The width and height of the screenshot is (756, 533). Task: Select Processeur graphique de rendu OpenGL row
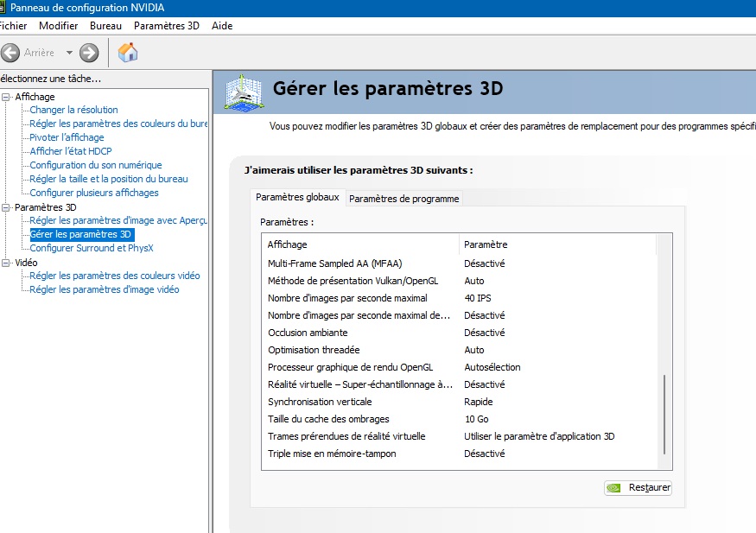coord(460,368)
